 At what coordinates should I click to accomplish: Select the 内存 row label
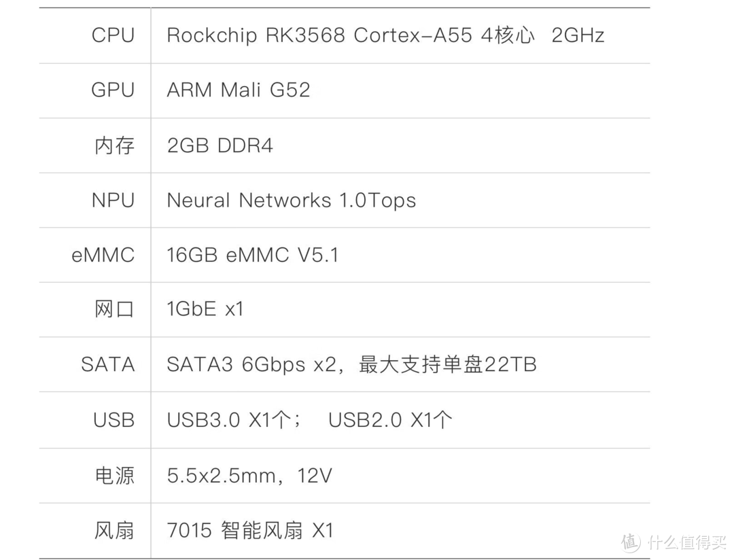point(114,145)
